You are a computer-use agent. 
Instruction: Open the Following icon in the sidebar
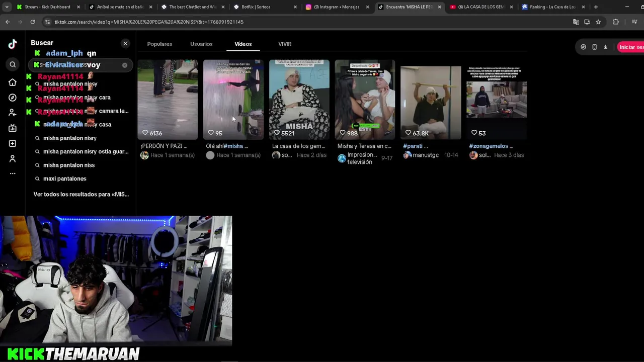point(13,113)
